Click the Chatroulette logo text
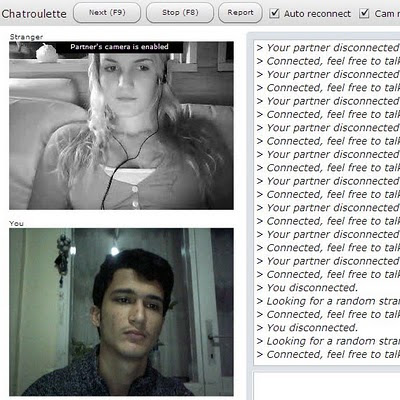Viewport: 400px width, 400px height. [x=34, y=14]
